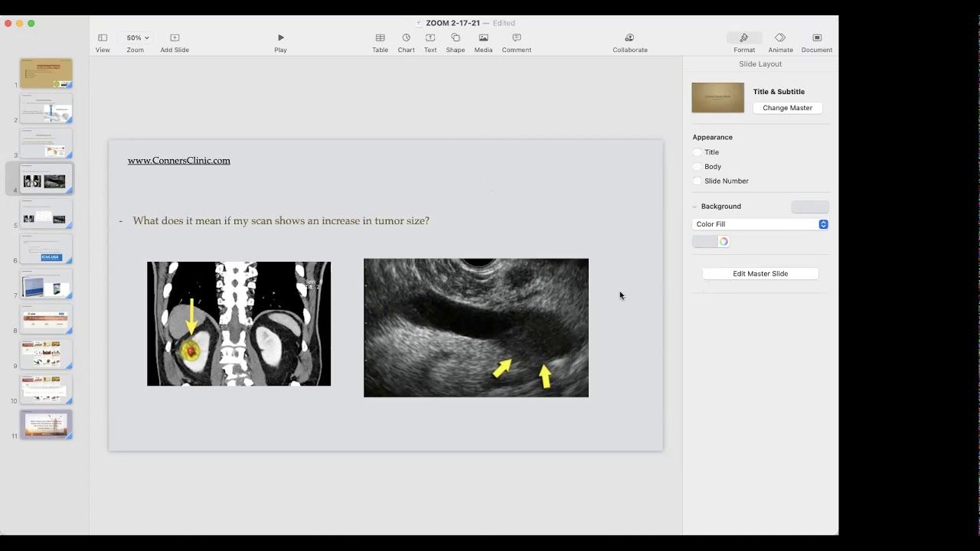980x551 pixels.
Task: Open the Media browser
Action: [x=483, y=37]
